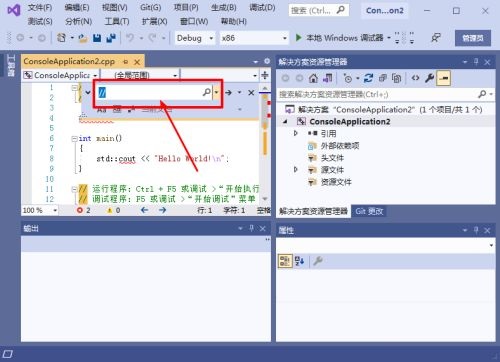This screenshot has height=362, width=500.
Task: Click the navigate forward toolbar icon
Action: [42, 38]
